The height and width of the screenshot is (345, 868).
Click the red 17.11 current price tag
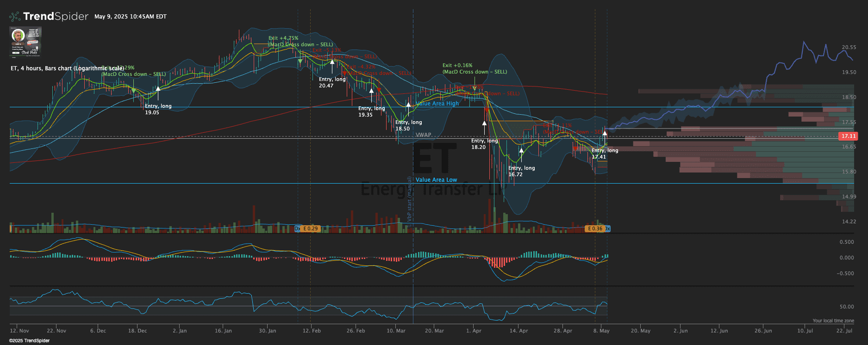[x=848, y=136]
